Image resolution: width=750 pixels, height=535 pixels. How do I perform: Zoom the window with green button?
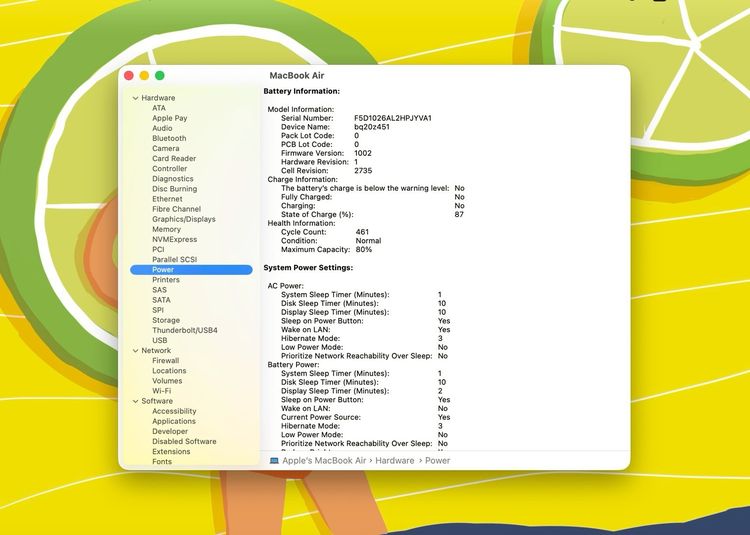pos(160,76)
